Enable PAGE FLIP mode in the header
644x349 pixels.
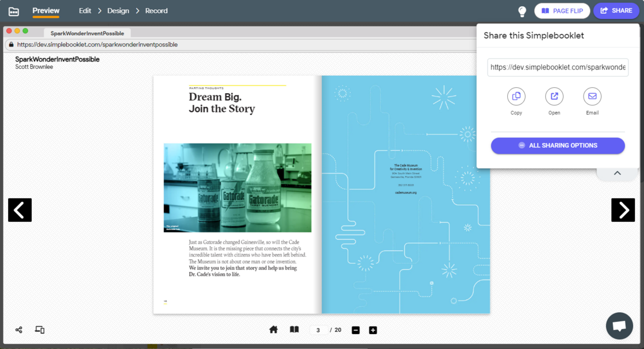562,10
